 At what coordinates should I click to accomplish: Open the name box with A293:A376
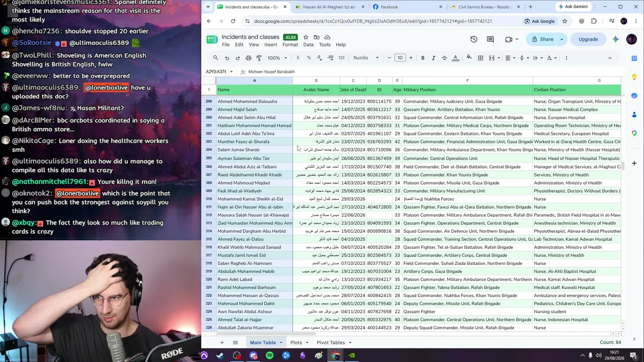pyautogui.click(x=219, y=71)
